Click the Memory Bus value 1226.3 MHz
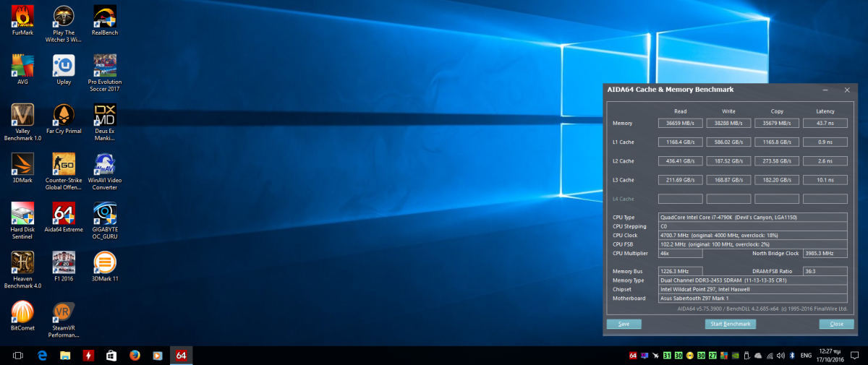868x365 pixels. 680,271
